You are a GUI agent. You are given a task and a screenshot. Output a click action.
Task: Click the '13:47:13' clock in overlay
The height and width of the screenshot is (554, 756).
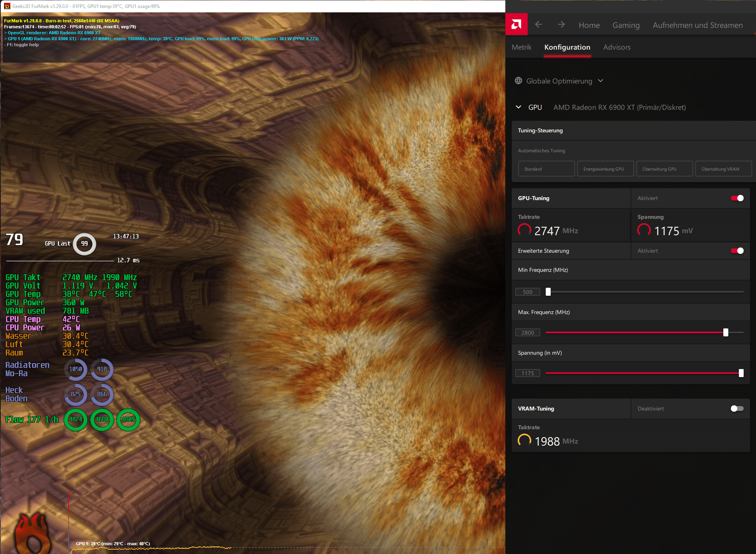tap(126, 236)
